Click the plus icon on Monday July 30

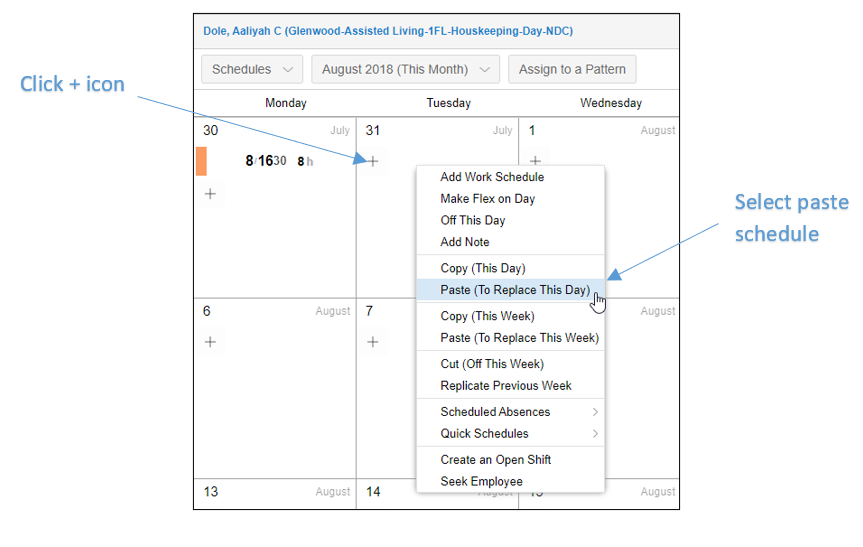(x=210, y=194)
